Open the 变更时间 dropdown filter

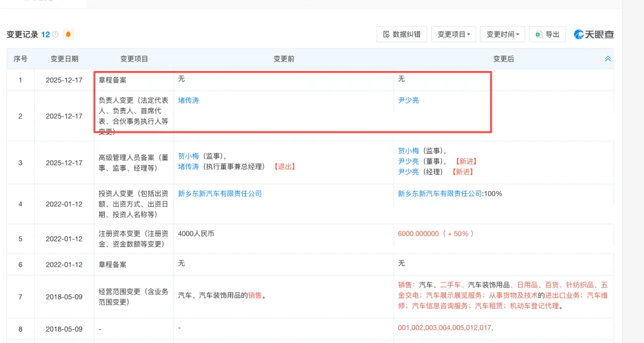503,35
